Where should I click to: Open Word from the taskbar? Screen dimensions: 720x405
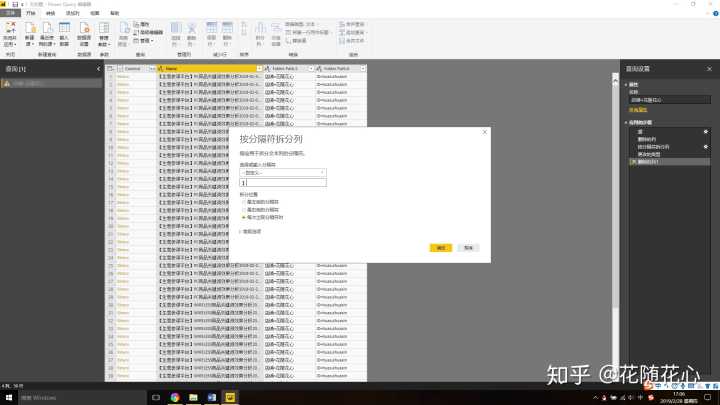212,397
